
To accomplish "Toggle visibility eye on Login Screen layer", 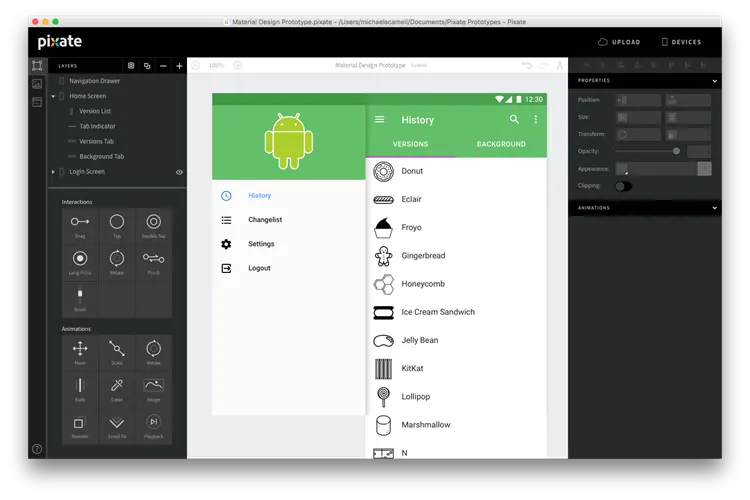I will click(179, 172).
